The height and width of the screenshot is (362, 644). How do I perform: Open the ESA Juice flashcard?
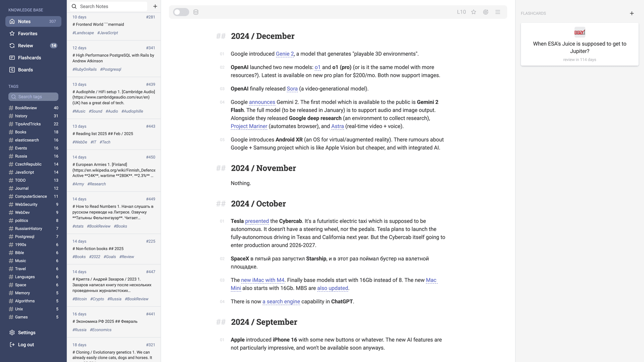580,44
